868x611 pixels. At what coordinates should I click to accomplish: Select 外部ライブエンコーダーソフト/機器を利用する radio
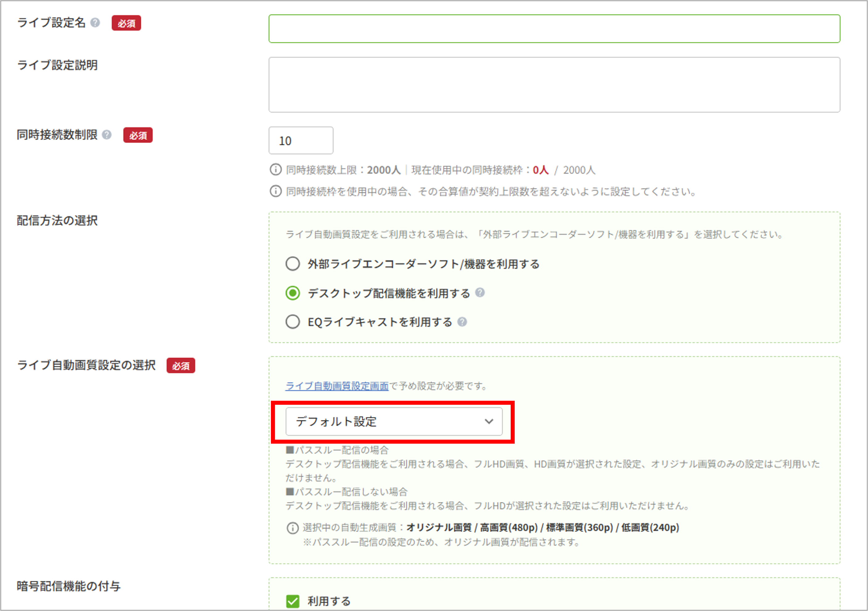pos(293,264)
